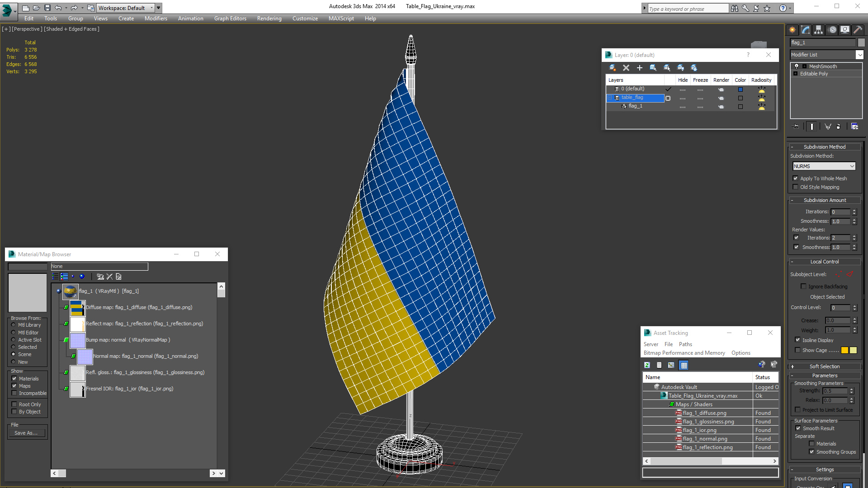The height and width of the screenshot is (488, 868).
Task: Click the Save File floppy disk icon
Action: pyautogui.click(x=47, y=8)
